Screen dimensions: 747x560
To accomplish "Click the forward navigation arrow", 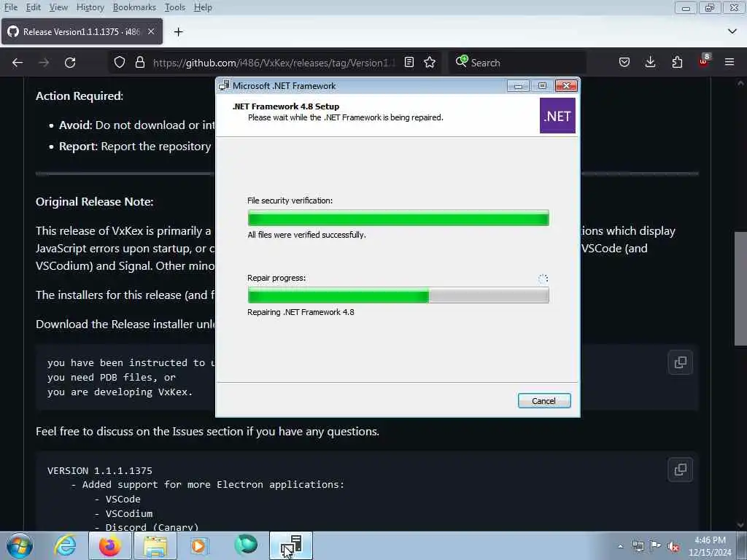I will 44,63.
